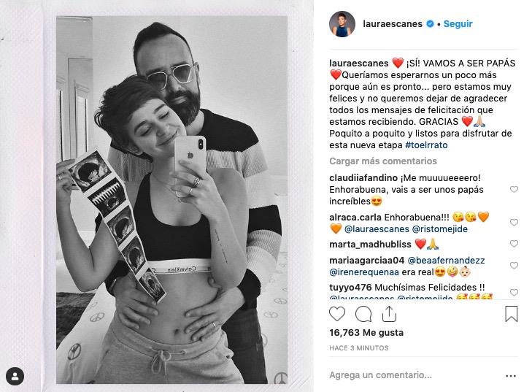Follow the account with the Seguir button
This screenshot has width=532, height=392.
(458, 24)
